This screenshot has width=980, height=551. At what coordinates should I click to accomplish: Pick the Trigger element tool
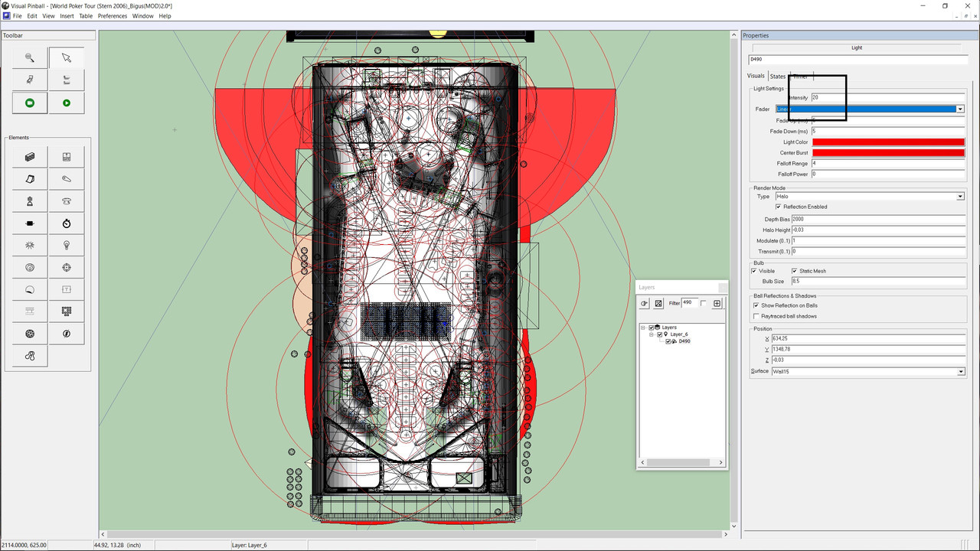(30, 246)
